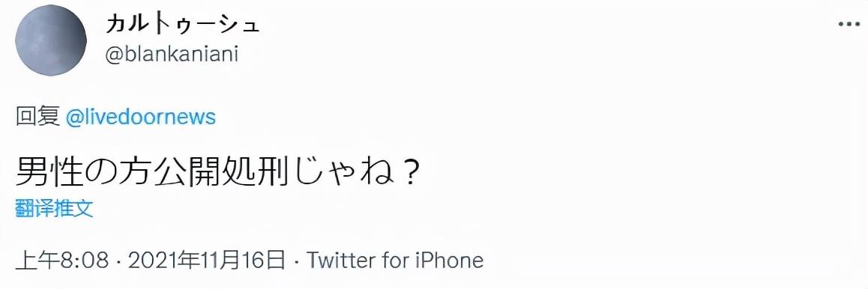Select the tweet text 男性の方公開処刑じゃね？

point(217,174)
